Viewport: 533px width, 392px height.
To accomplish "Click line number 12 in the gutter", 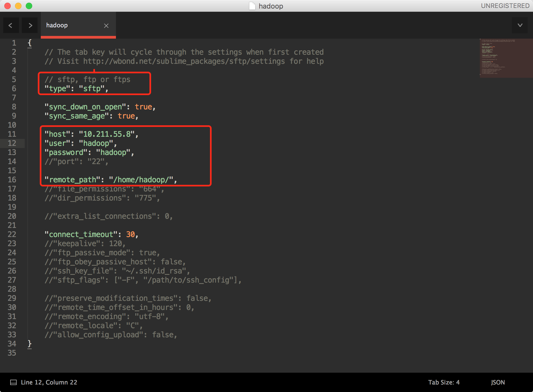I will coord(12,143).
